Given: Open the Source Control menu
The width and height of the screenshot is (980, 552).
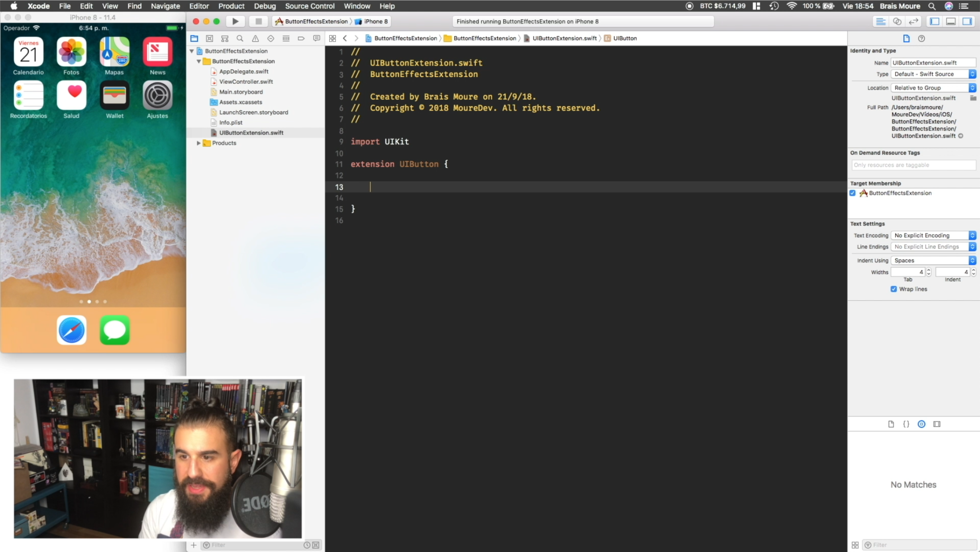Looking at the screenshot, I should 310,6.
